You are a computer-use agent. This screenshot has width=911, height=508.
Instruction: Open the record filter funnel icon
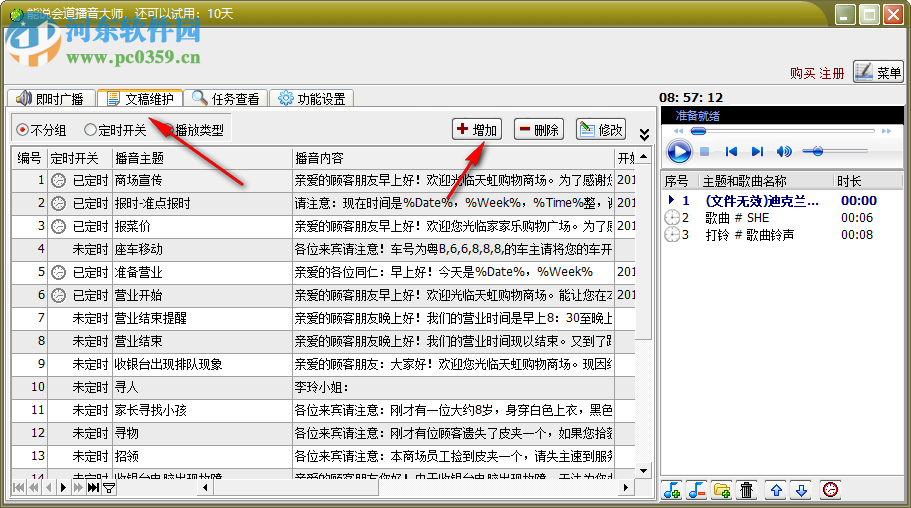(x=109, y=488)
